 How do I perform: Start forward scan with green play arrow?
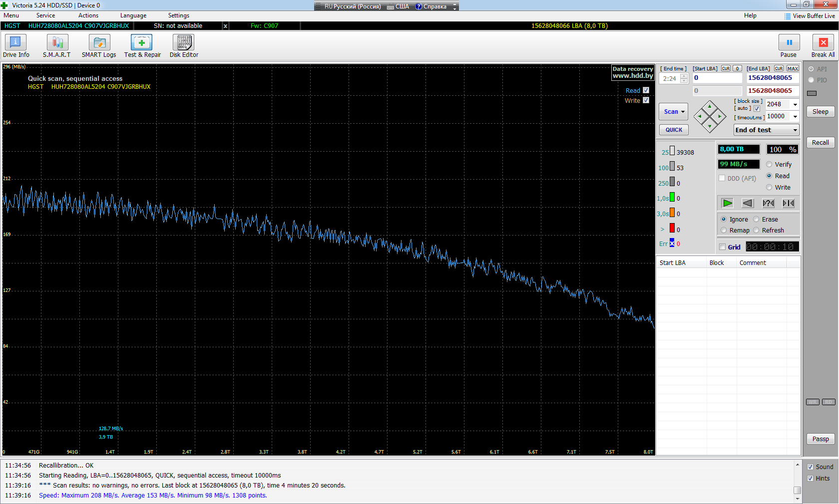(x=728, y=203)
